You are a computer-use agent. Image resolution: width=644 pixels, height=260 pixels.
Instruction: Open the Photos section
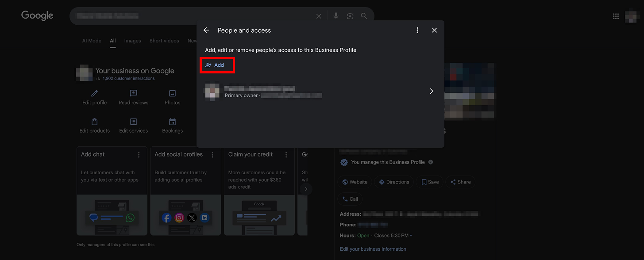tap(172, 94)
